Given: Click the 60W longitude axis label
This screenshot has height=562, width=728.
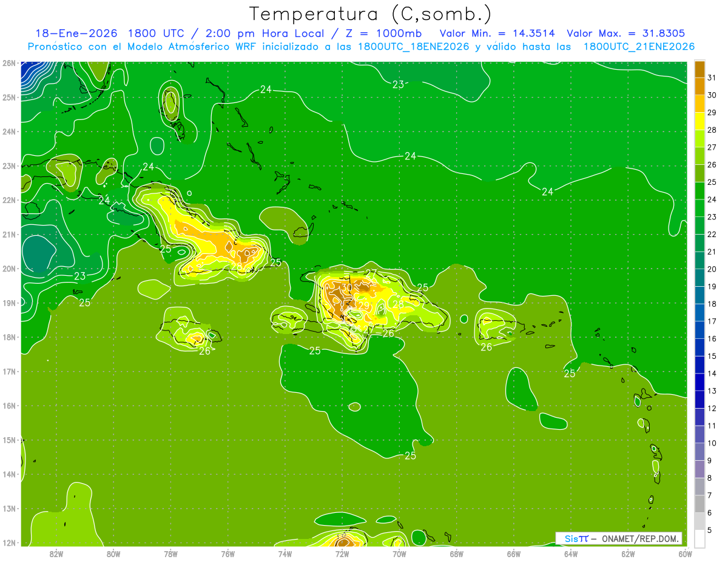Looking at the screenshot, I should click(686, 554).
